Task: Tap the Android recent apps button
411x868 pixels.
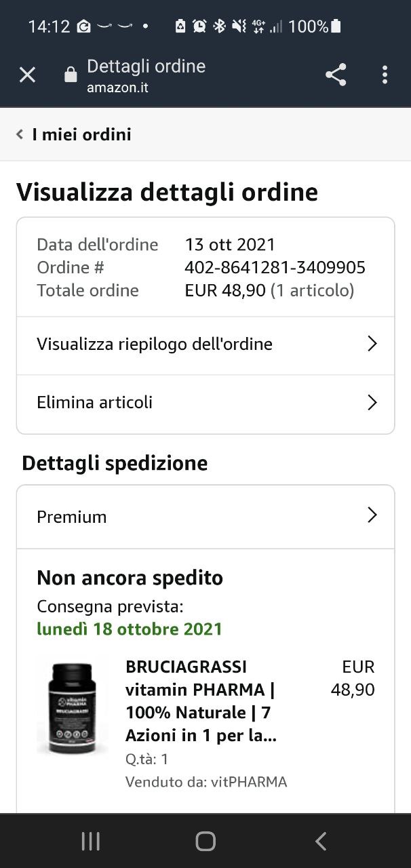Action: [x=90, y=842]
